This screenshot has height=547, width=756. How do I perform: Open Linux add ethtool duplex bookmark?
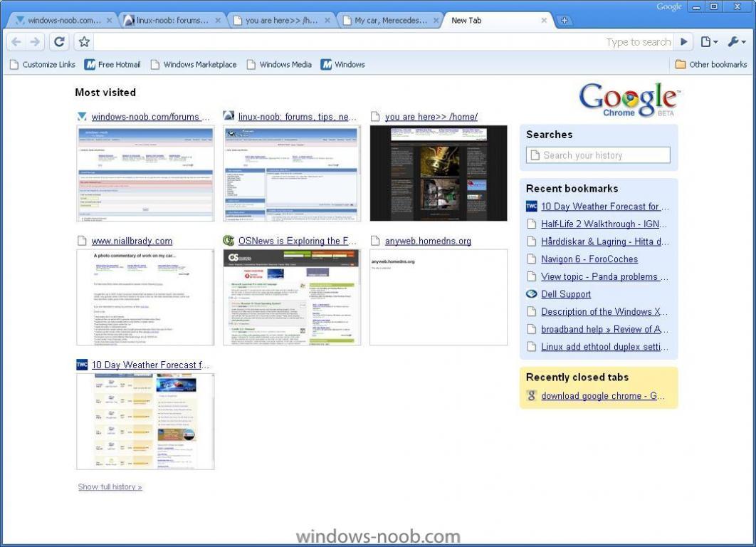coord(604,347)
